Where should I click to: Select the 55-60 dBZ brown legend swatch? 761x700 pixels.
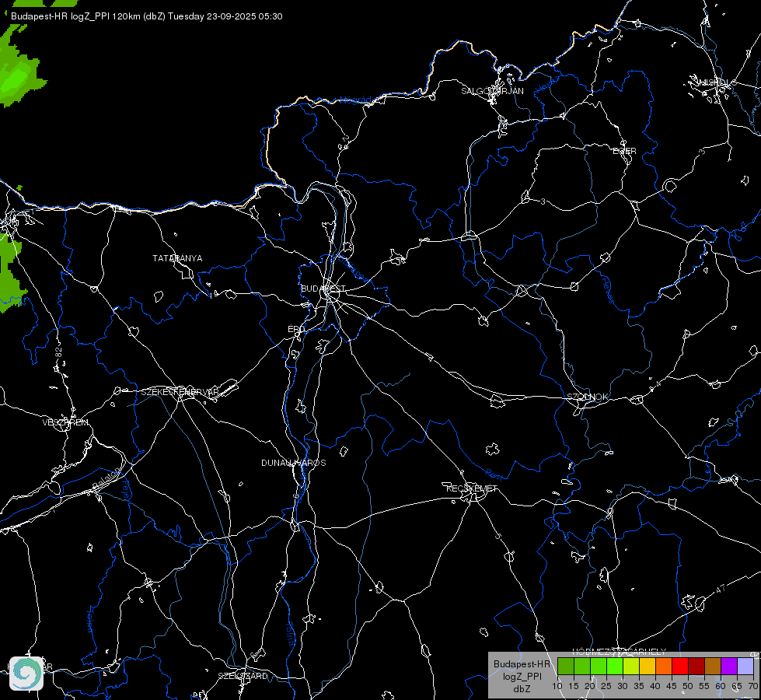[713, 667]
